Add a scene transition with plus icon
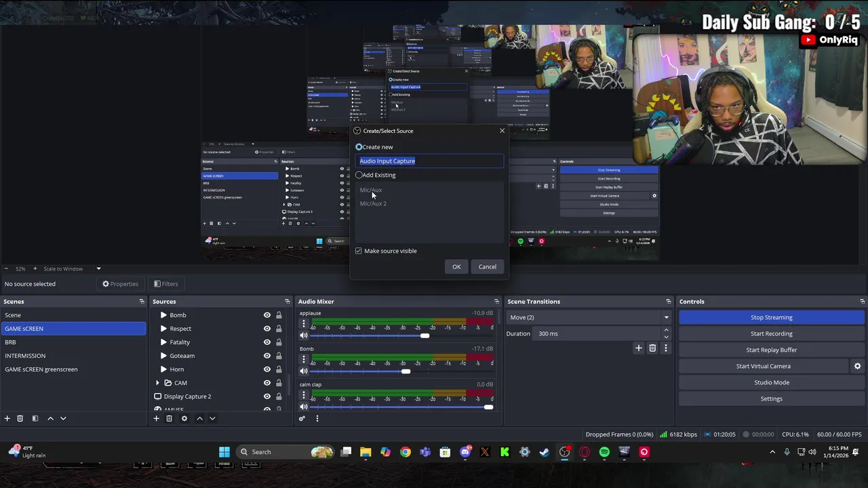Image resolution: width=868 pixels, height=488 pixels. coord(638,348)
